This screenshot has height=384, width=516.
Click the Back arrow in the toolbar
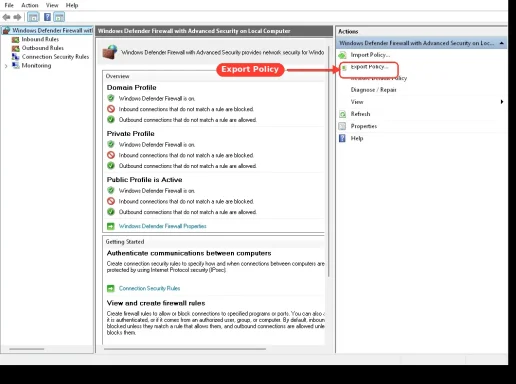6,17
